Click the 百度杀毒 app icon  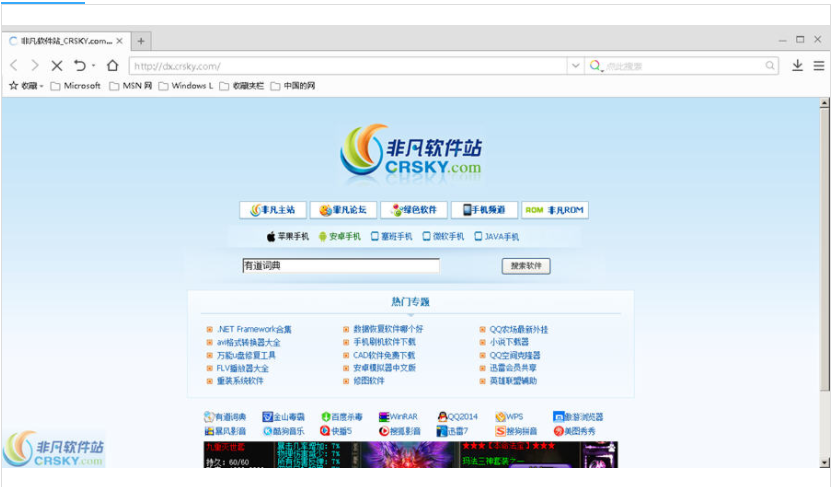pyautogui.click(x=326, y=416)
